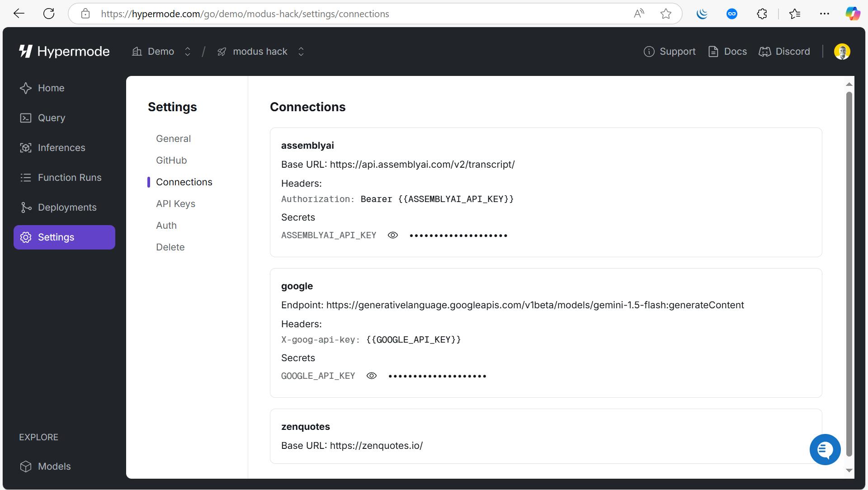Click the back navigation arrow button
The image size is (868, 490).
[18, 13]
